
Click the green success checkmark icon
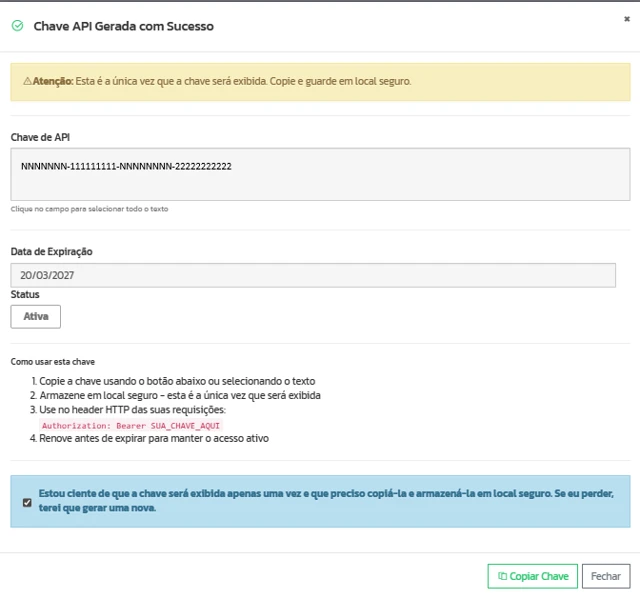18,26
